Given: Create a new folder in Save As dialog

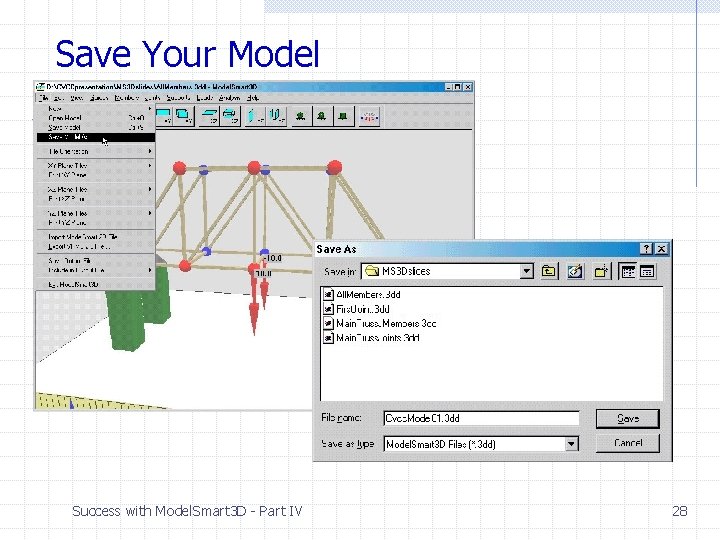Looking at the screenshot, I should pos(601,271).
